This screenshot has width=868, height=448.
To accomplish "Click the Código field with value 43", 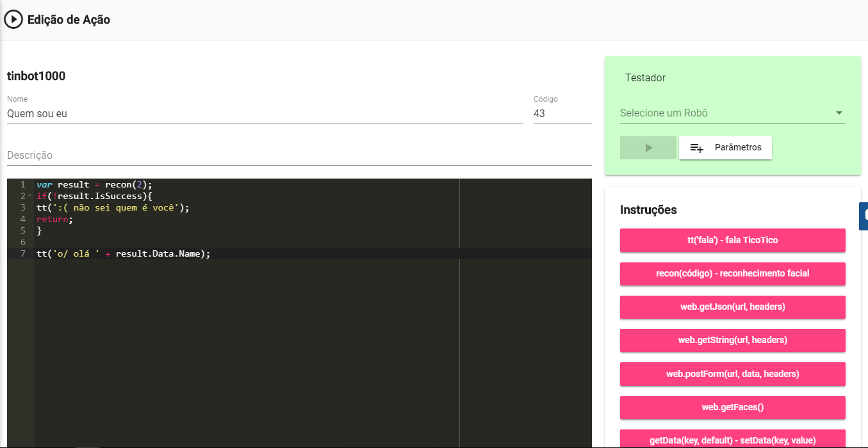I will (562, 114).
